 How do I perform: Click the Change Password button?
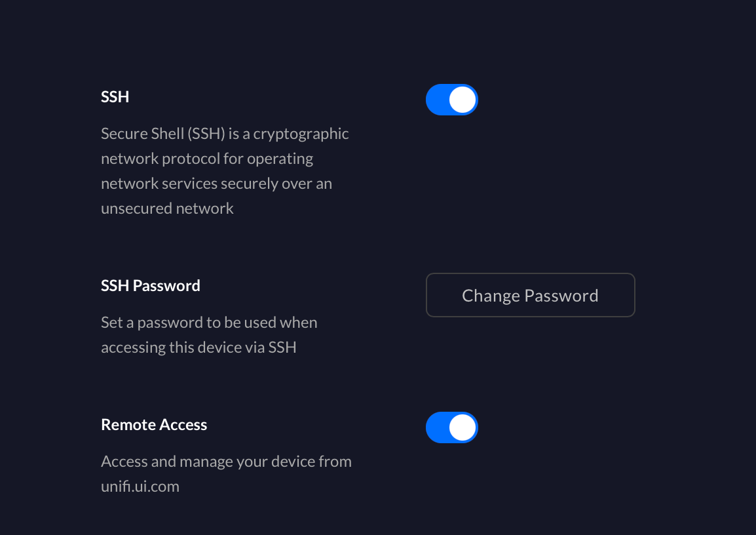[530, 295]
